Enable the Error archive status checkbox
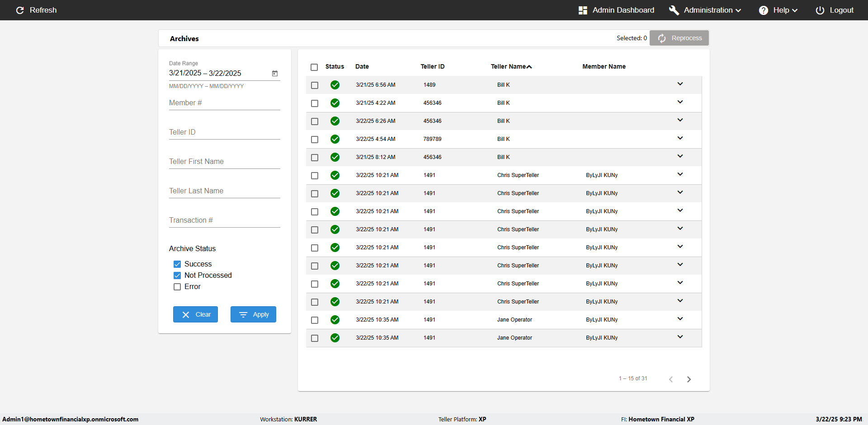 pyautogui.click(x=177, y=287)
